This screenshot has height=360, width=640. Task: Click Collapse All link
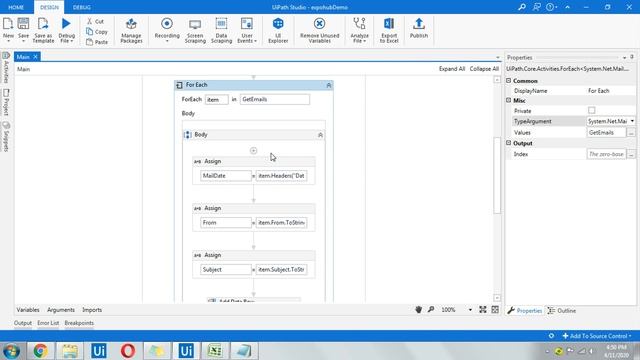pos(484,69)
